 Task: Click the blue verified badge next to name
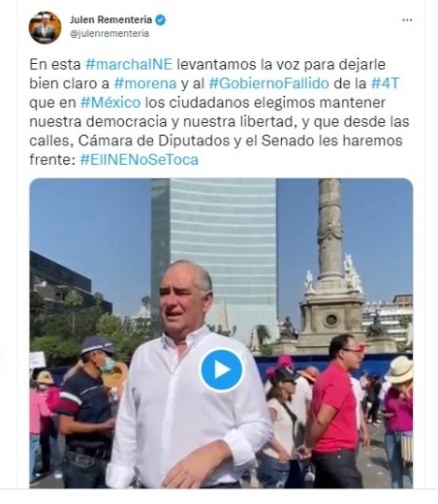click(161, 20)
